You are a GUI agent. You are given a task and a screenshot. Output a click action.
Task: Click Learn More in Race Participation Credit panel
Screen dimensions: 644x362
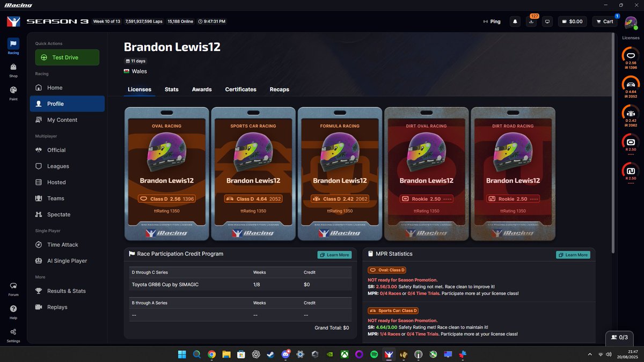tap(334, 255)
